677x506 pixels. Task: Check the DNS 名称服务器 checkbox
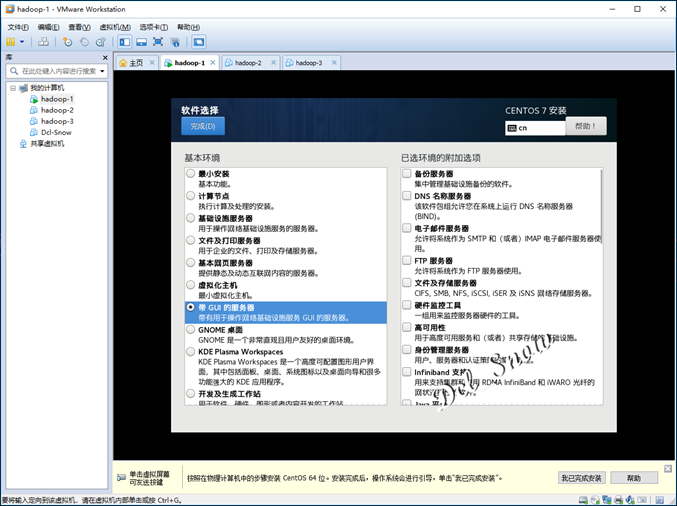point(407,196)
